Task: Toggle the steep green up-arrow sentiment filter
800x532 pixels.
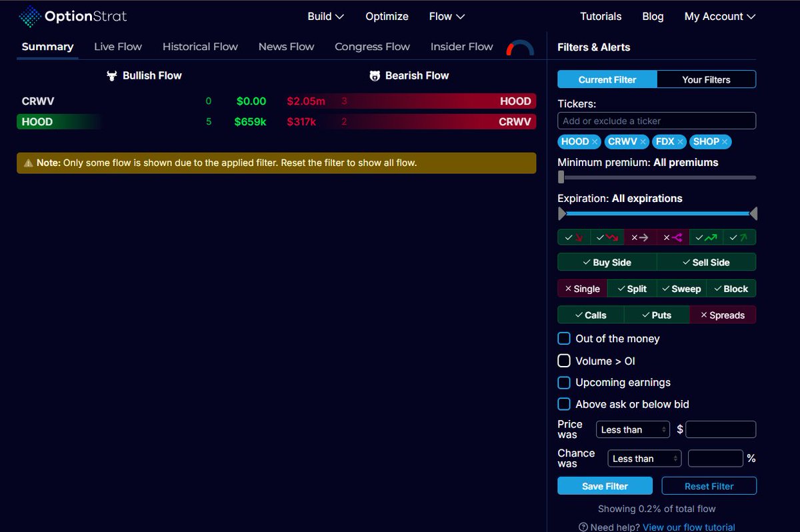Action: 739,237
